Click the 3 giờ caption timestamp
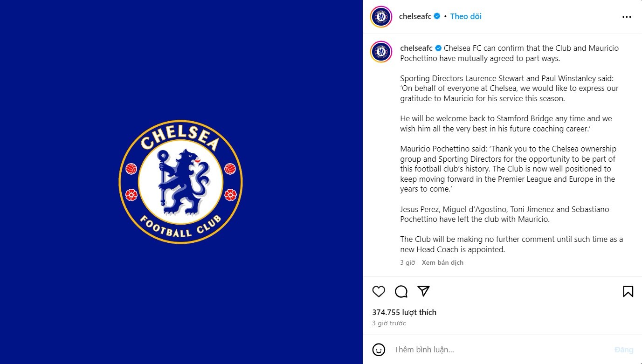 [407, 262]
